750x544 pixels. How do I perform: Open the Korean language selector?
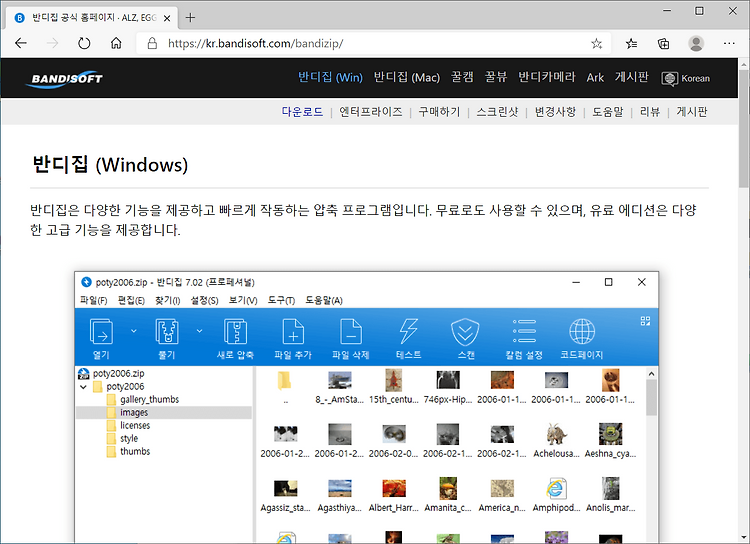[685, 78]
